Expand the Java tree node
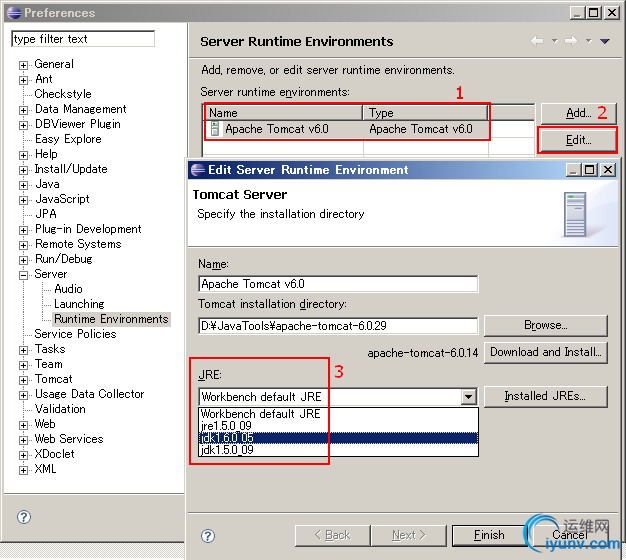 pos(24,185)
